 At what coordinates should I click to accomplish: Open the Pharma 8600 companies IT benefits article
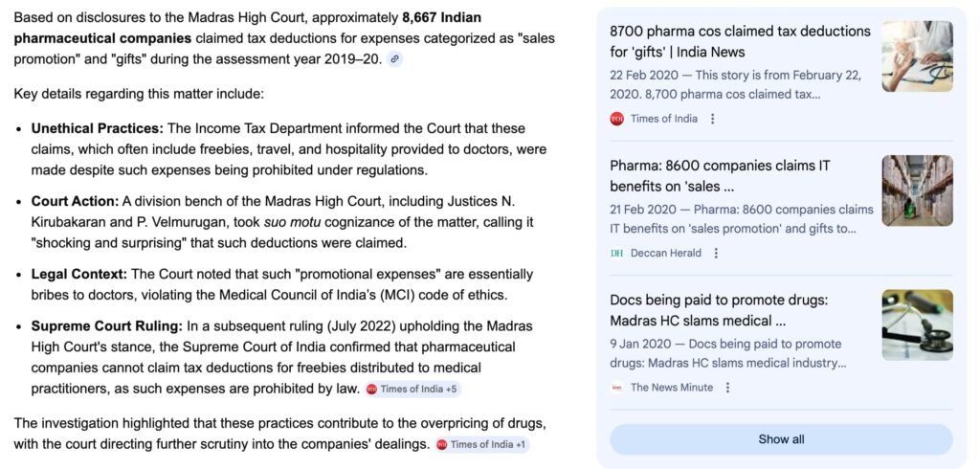[720, 176]
